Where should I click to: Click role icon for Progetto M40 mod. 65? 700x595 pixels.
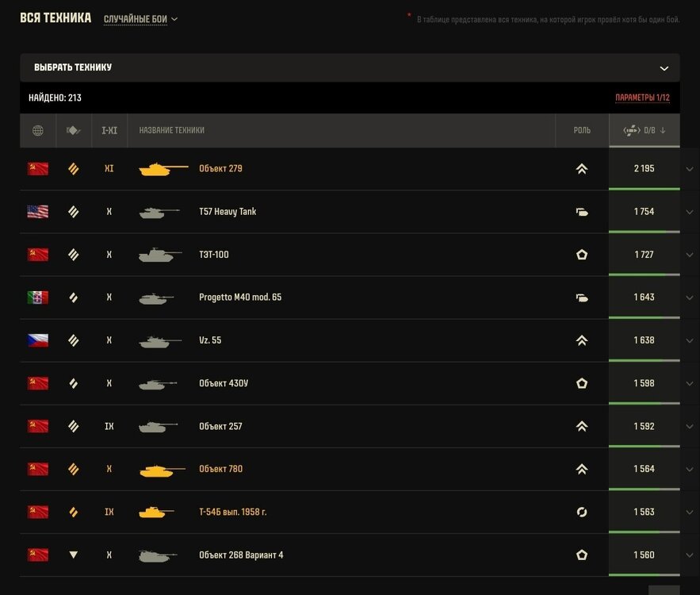pyautogui.click(x=582, y=297)
